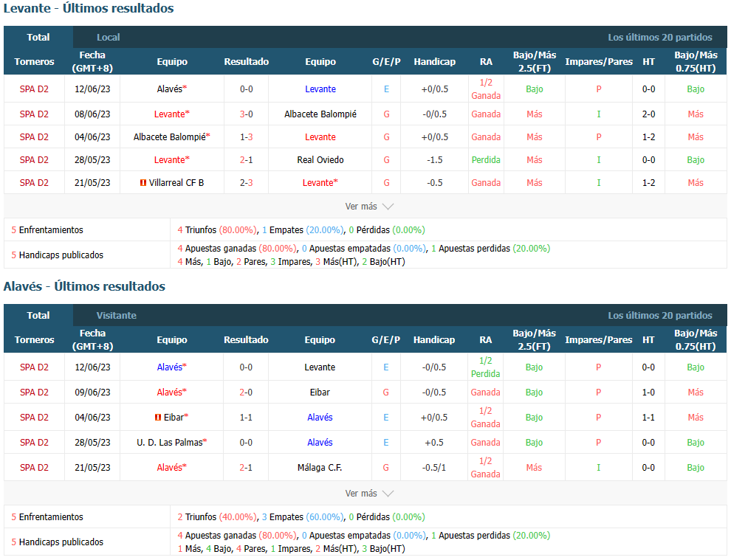Select the Total tab in Levante results
Screen dimensions: 731x560
(x=38, y=38)
